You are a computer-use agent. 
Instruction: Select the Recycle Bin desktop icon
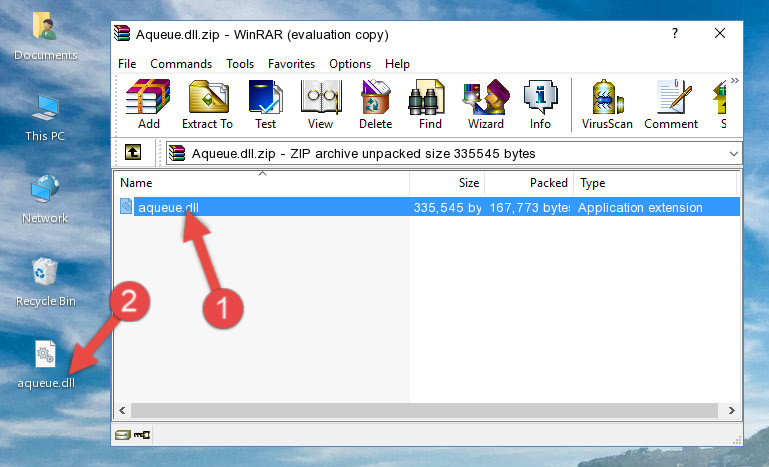point(46,283)
